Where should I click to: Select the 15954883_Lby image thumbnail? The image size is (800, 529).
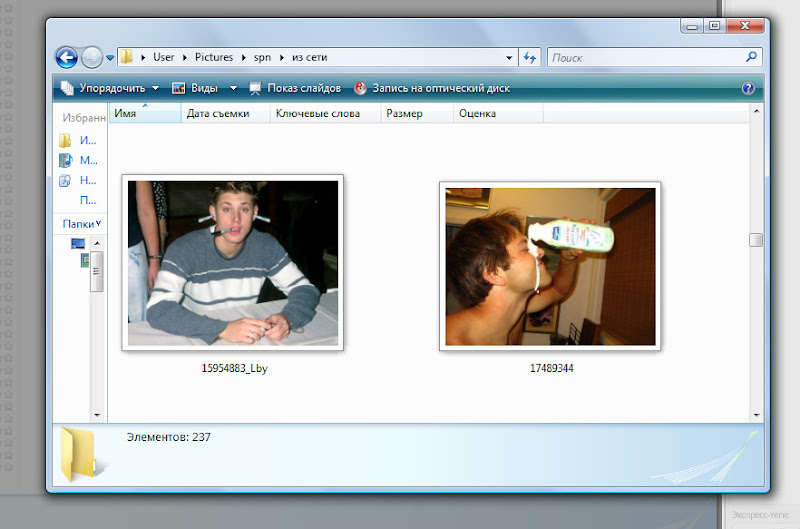(233, 263)
